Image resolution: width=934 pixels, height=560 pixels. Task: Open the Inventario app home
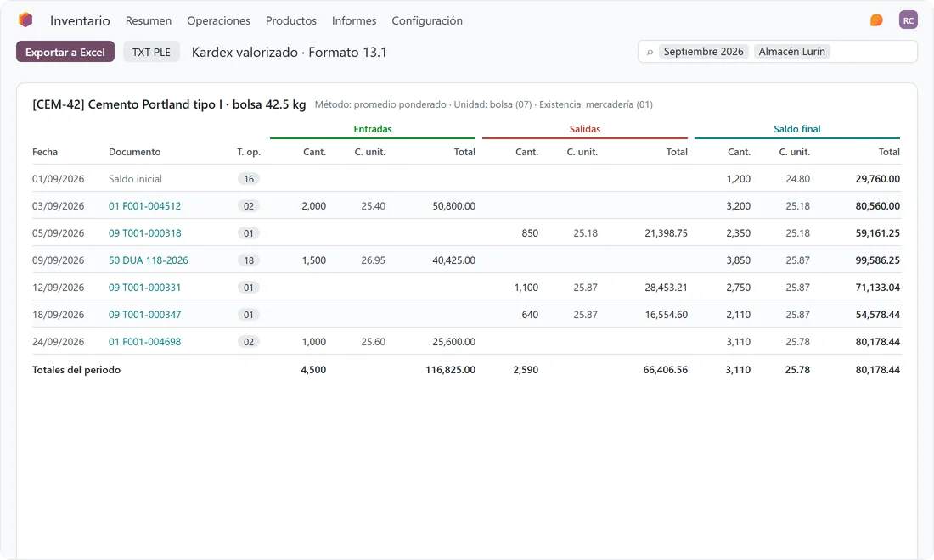point(80,21)
